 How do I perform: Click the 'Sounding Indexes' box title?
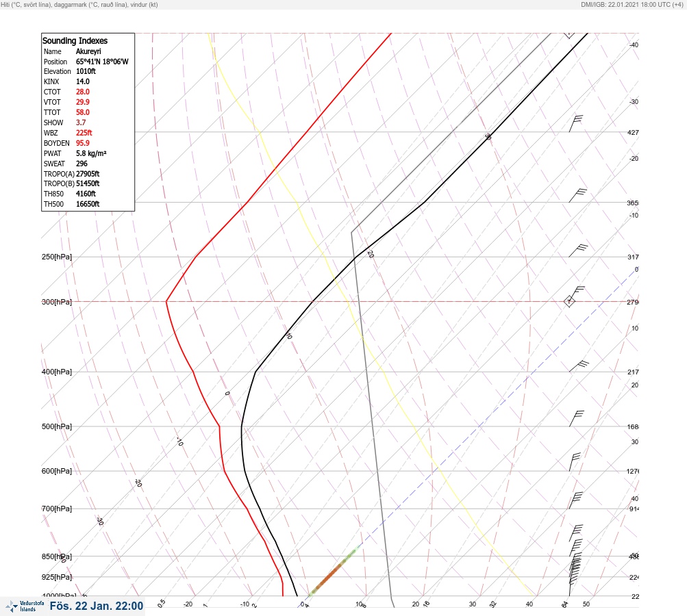pos(75,40)
